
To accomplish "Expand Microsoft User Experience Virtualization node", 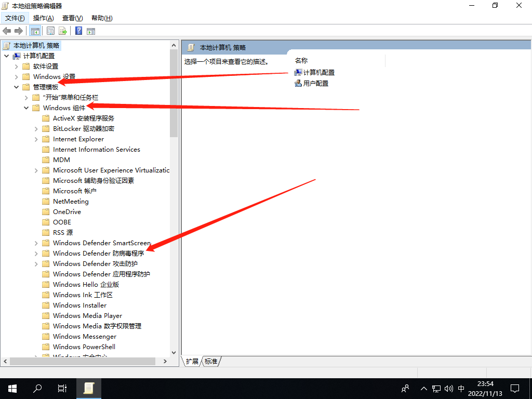I will click(36, 170).
